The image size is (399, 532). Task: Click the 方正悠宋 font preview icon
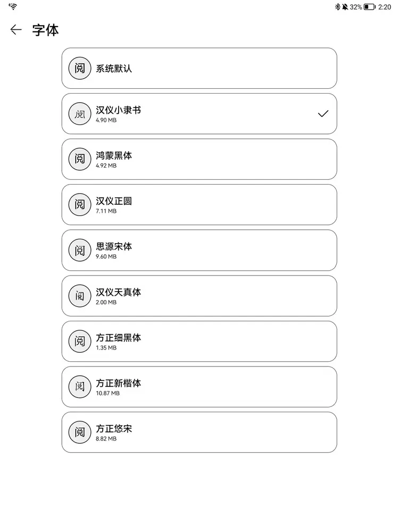(80, 432)
